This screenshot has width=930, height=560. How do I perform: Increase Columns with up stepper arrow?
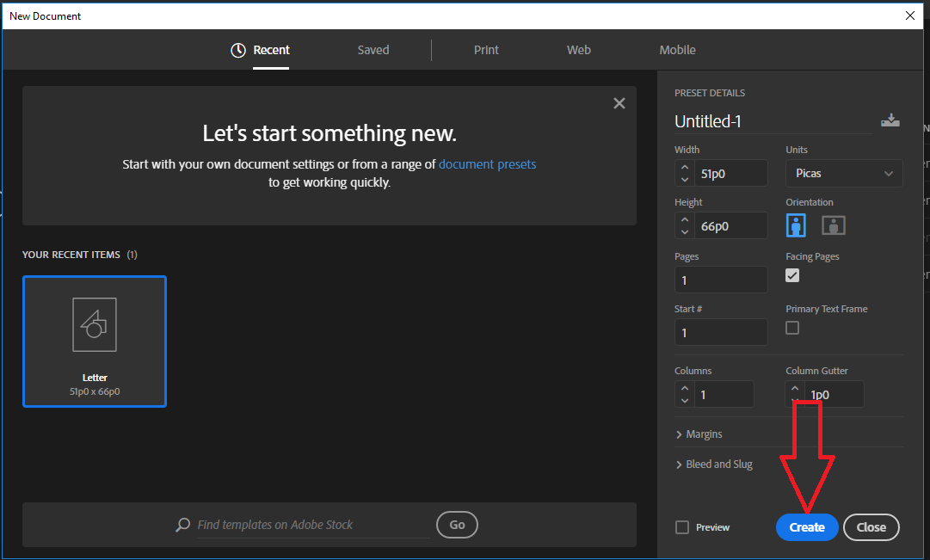point(685,388)
